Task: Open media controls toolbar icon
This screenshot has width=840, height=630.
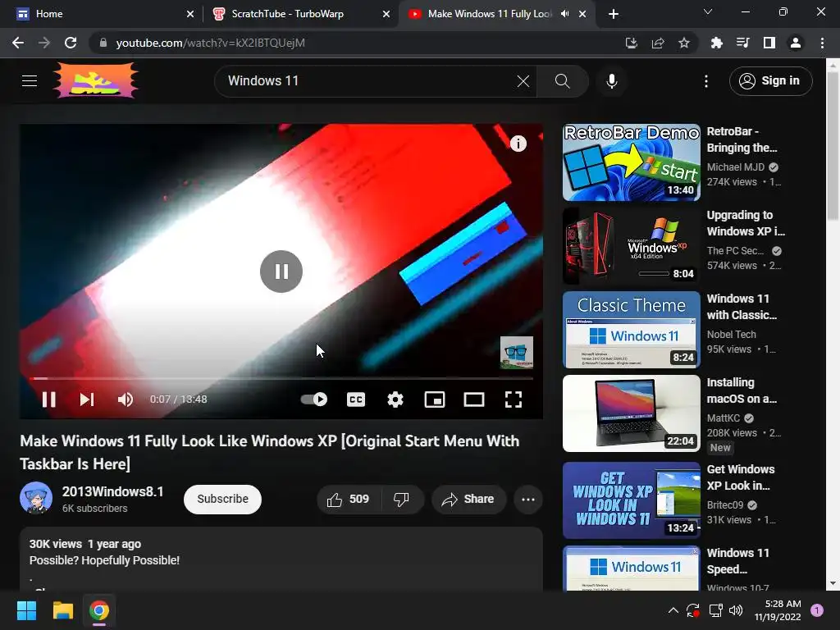Action: pos(742,43)
